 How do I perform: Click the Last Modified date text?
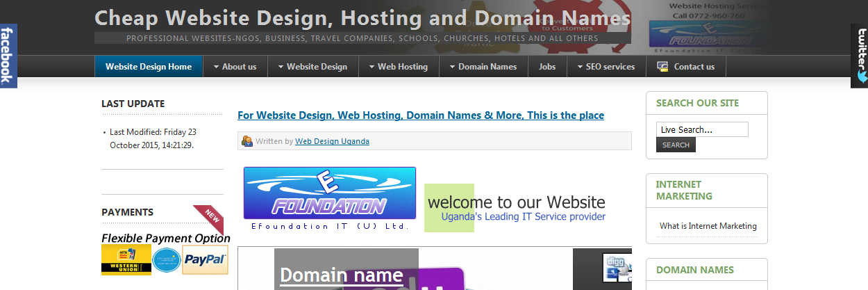[153, 138]
